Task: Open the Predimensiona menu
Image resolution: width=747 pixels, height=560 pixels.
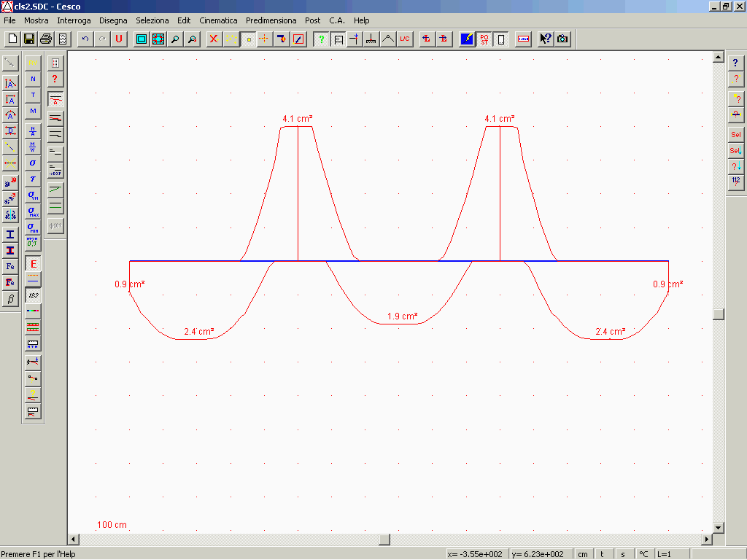Action: 271,20
